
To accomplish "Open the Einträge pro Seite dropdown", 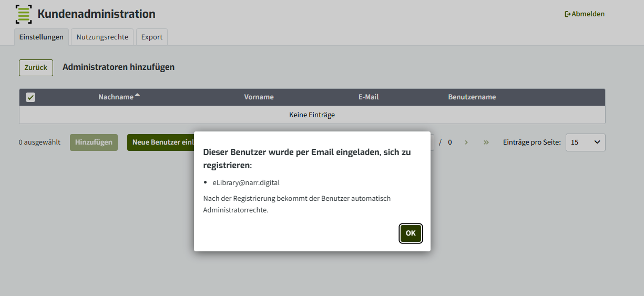I will pyautogui.click(x=586, y=142).
